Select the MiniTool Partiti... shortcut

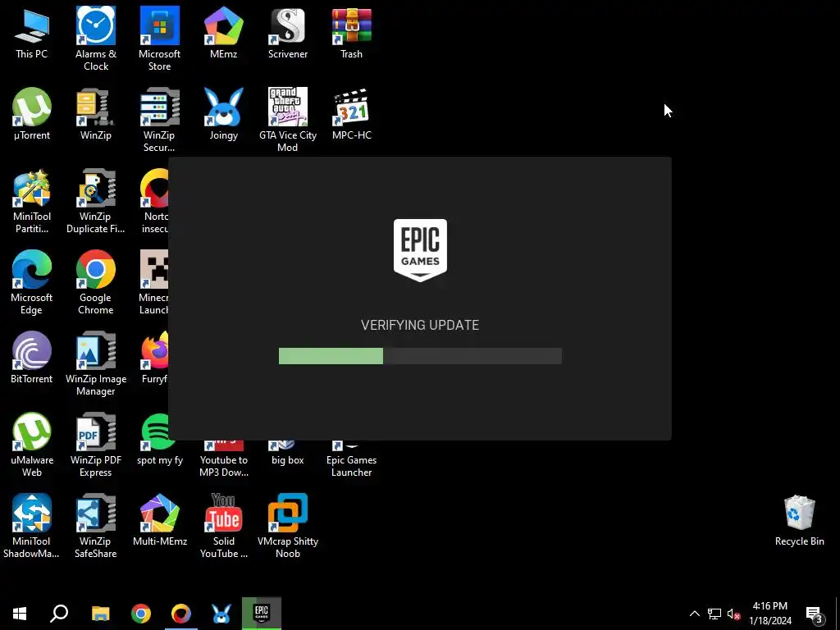[32, 202]
